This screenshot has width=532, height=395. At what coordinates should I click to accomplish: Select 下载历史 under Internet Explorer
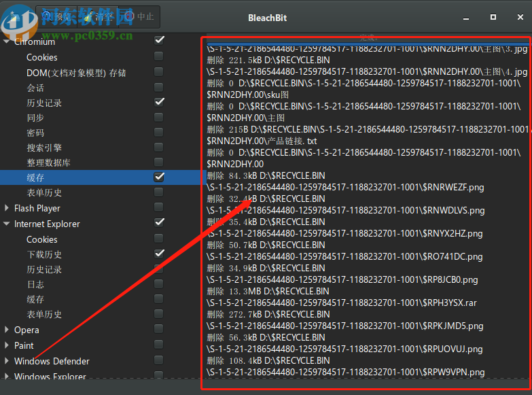(x=44, y=254)
